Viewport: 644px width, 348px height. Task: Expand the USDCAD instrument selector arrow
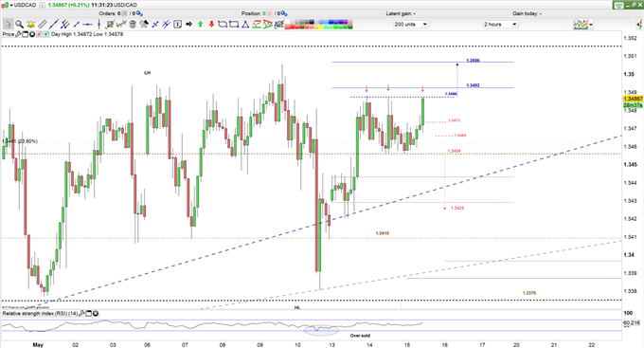(x=11, y=5)
